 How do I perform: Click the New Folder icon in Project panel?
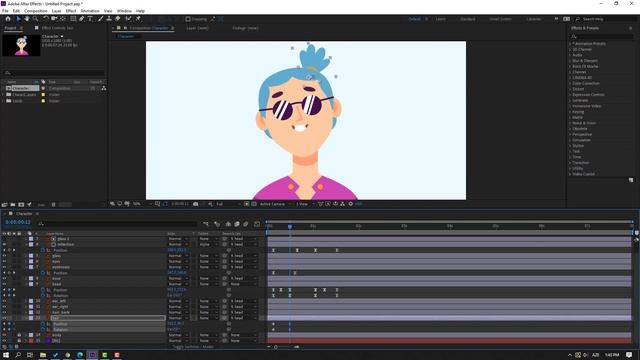tap(13, 204)
